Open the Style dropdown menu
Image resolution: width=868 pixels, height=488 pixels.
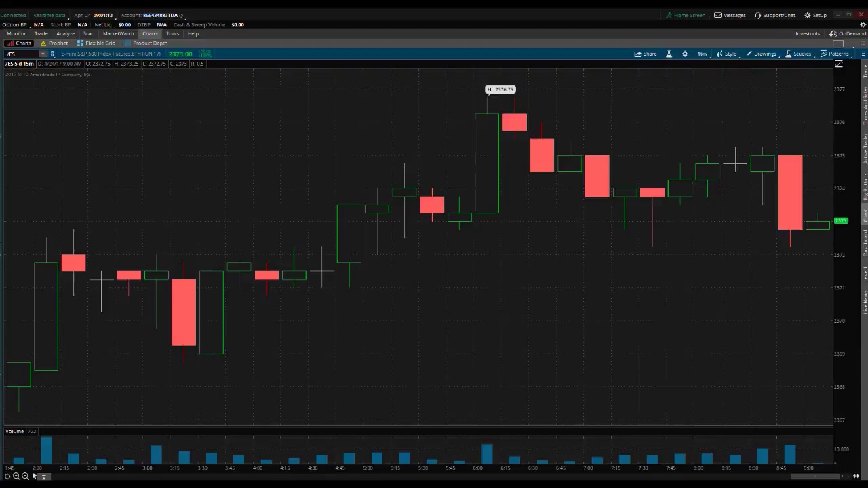726,54
